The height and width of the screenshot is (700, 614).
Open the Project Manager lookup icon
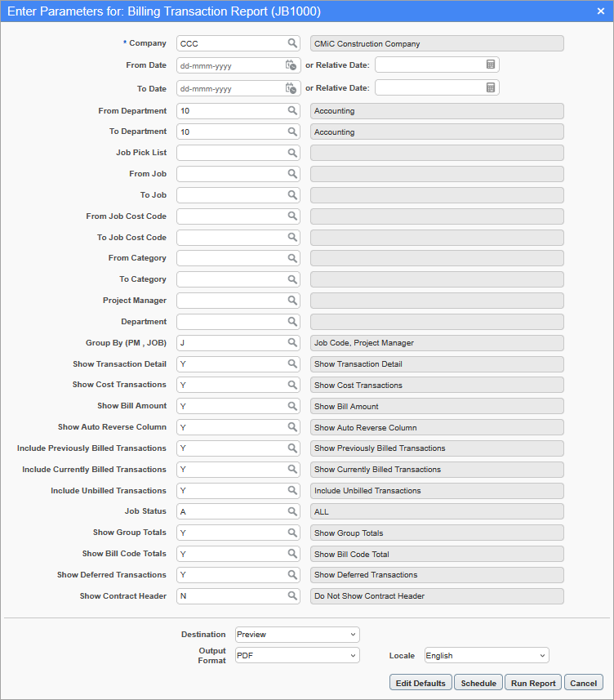click(292, 300)
